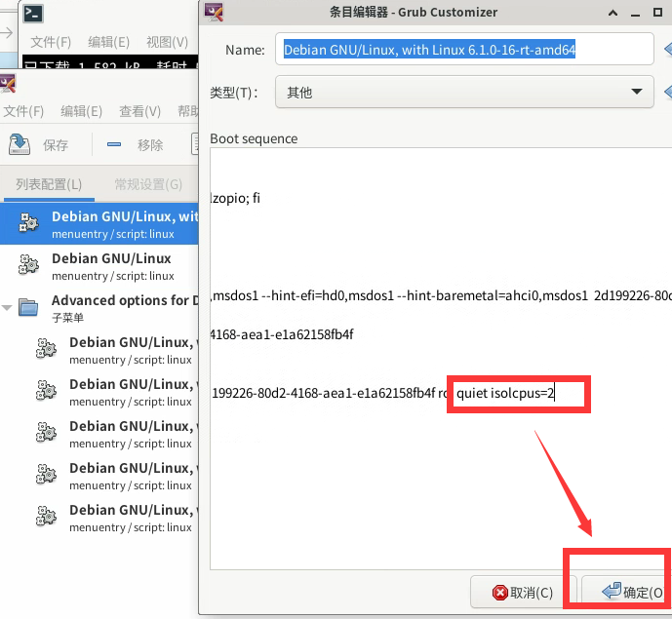Click the red cancel icon on the 取消 button

coord(499,593)
